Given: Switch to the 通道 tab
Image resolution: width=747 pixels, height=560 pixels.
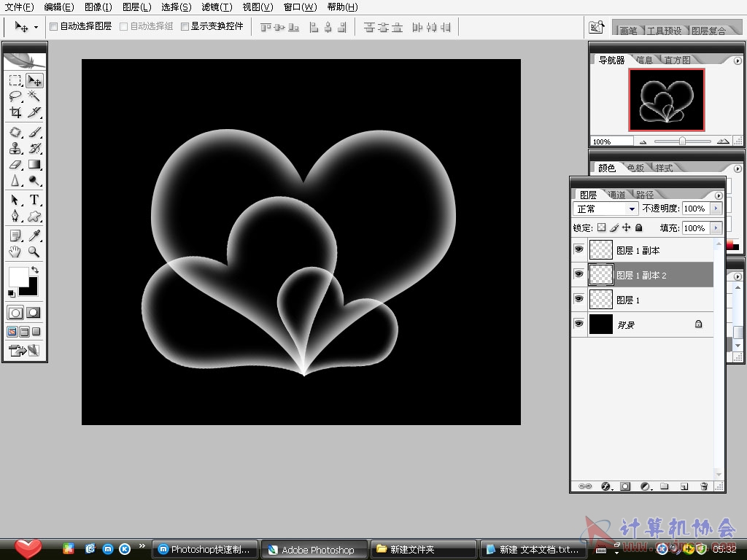Looking at the screenshot, I should point(617,195).
